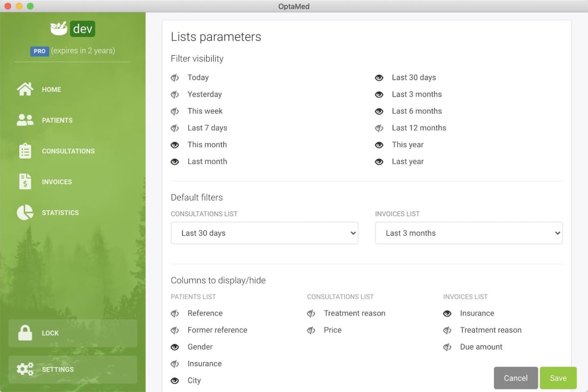Open Consultations via clipboard icon
The width and height of the screenshot is (588, 392).
pyautogui.click(x=24, y=151)
